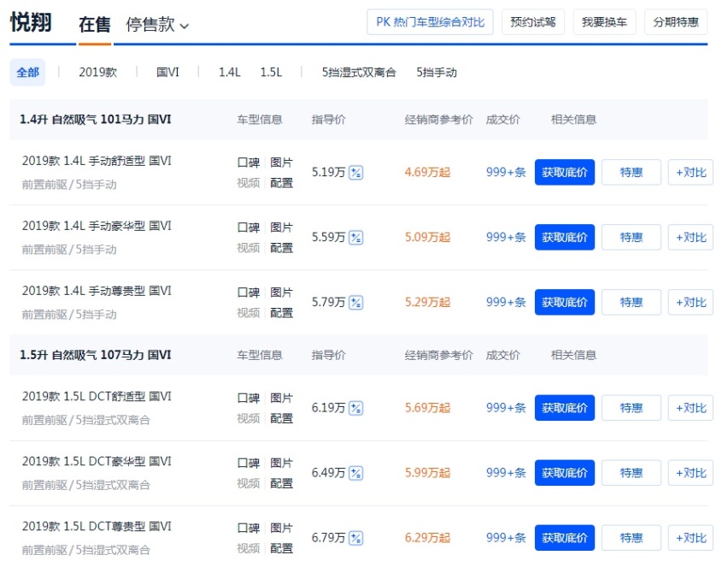Click header 1.5升 自然吸气 107马力 国VI
The width and height of the screenshot is (728, 567).
point(95,355)
